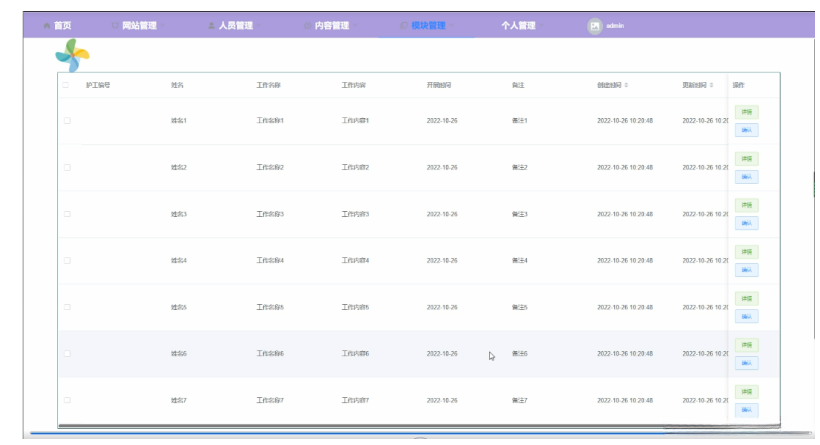Check the checkbox for row 姓名7

click(67, 400)
